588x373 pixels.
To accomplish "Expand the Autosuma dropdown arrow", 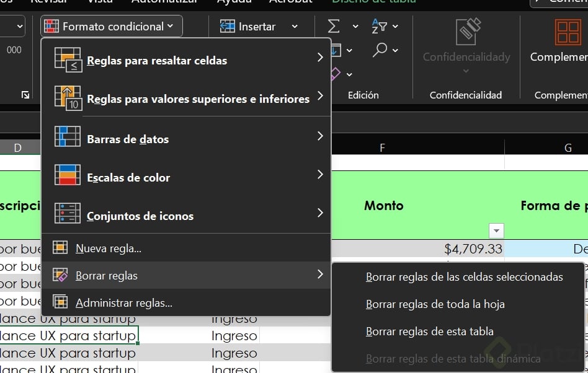I will click(x=355, y=26).
